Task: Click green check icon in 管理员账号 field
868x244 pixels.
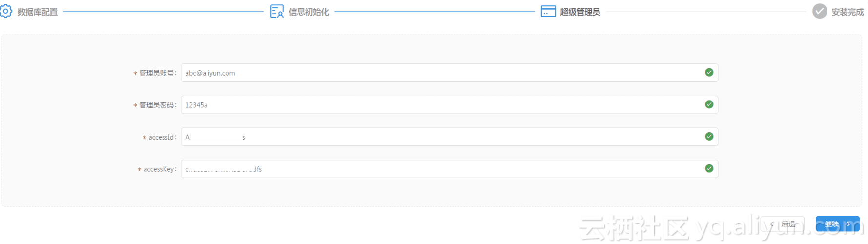Action: pyautogui.click(x=709, y=73)
